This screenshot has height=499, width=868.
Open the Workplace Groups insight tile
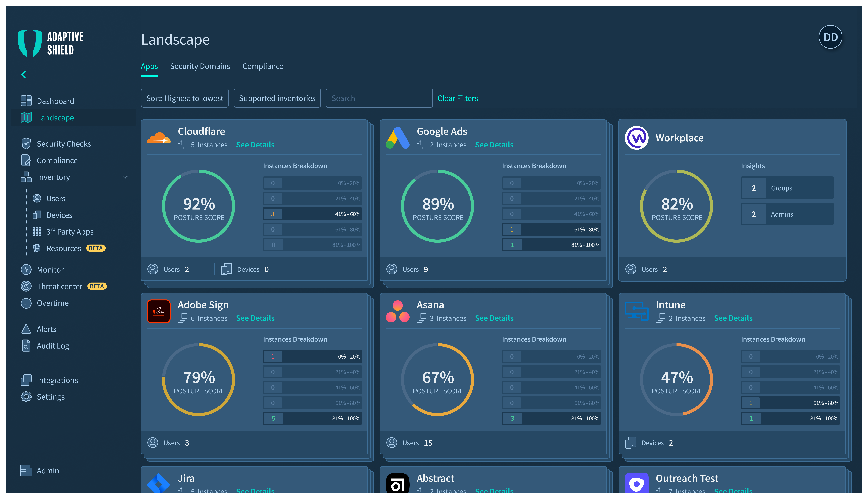click(x=787, y=188)
